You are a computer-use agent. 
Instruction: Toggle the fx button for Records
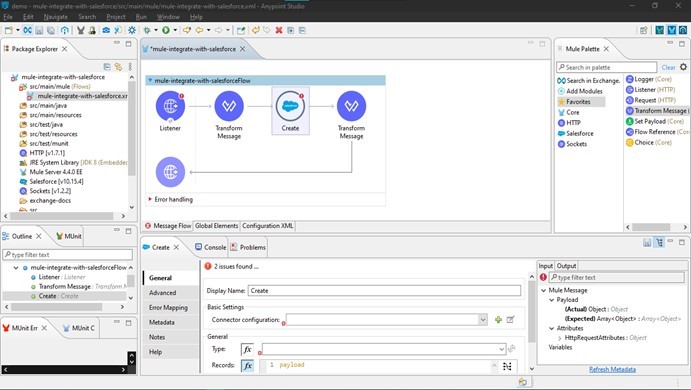tap(247, 365)
